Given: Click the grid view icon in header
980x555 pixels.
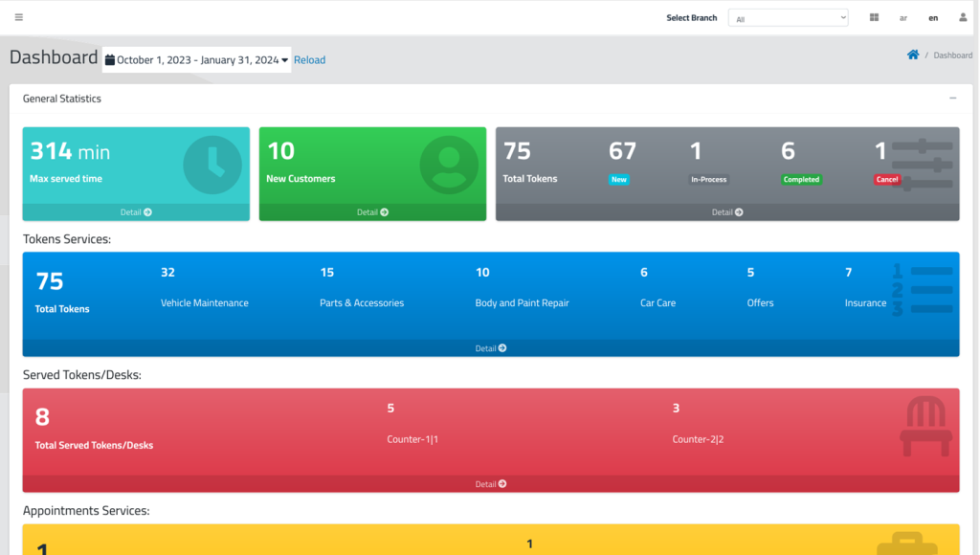Looking at the screenshot, I should 874,17.
